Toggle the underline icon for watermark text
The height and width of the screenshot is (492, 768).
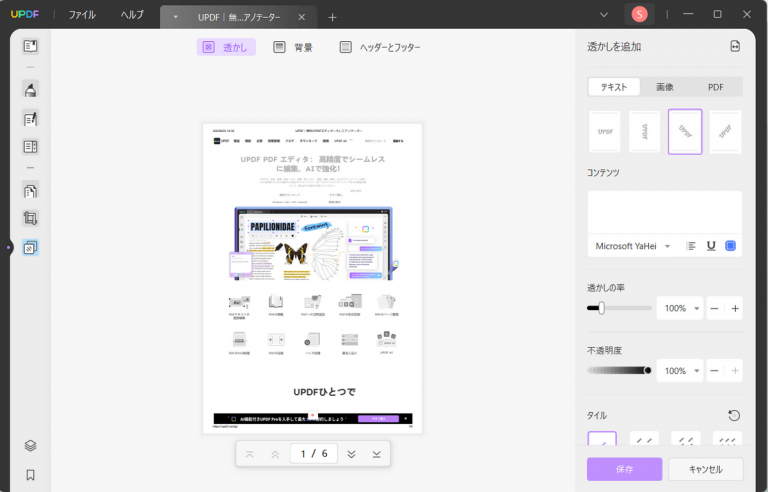click(711, 246)
